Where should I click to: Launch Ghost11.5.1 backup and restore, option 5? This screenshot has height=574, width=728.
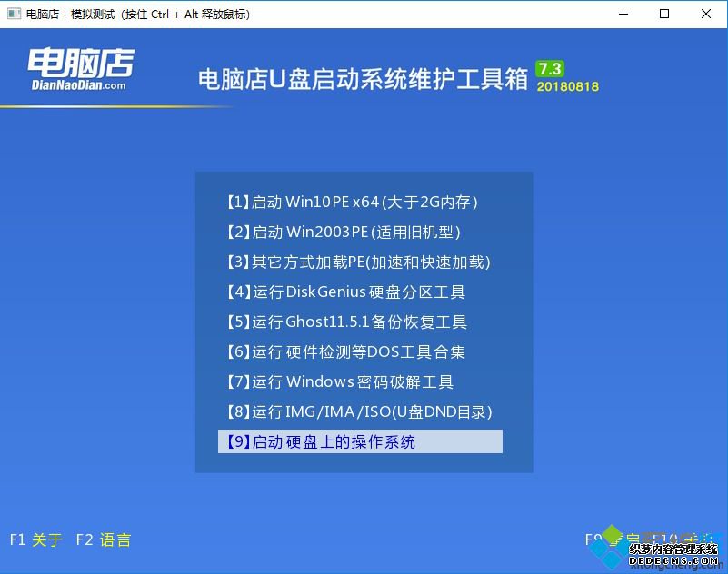346,322
